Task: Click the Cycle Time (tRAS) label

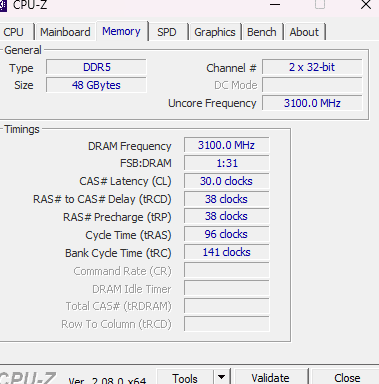Action: pyautogui.click(x=128, y=235)
